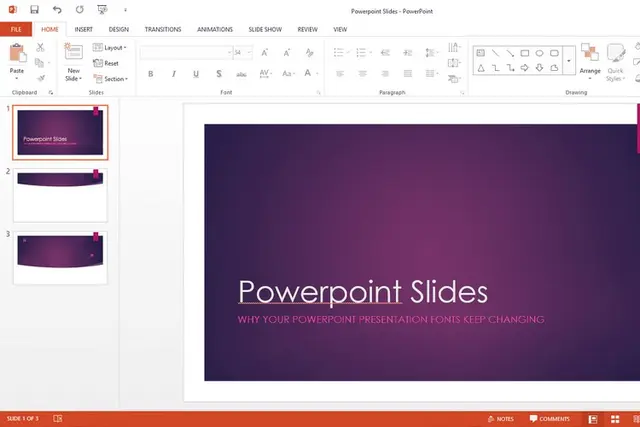Click the Arrange icon
Screen dimensions: 640x427
[590, 60]
